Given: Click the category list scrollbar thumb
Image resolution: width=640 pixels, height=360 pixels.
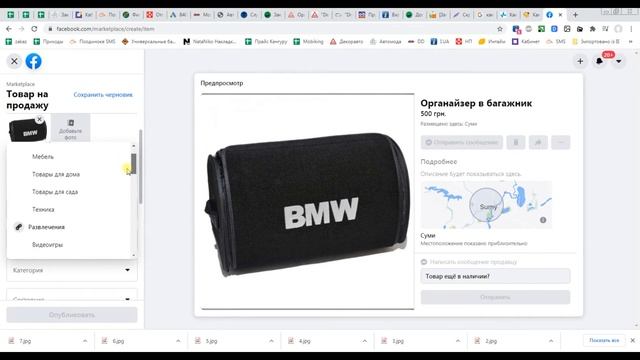Looking at the screenshot, I should (133, 164).
